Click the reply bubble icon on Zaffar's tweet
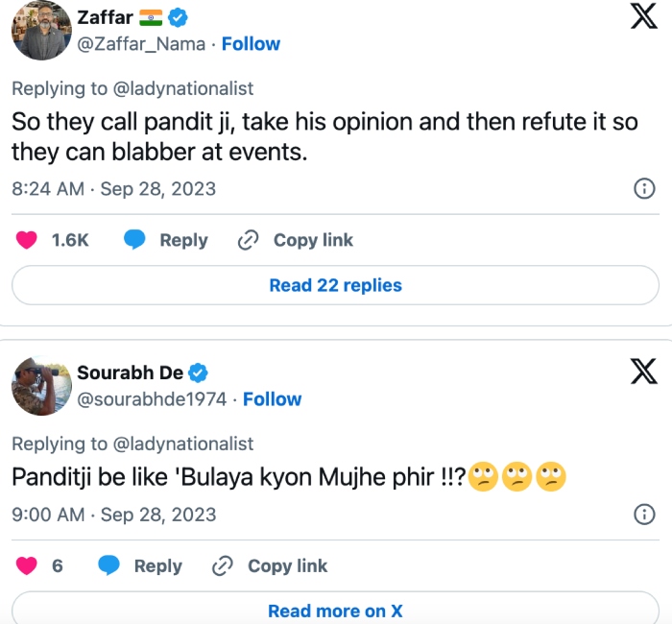The width and height of the screenshot is (672, 624). [x=135, y=240]
